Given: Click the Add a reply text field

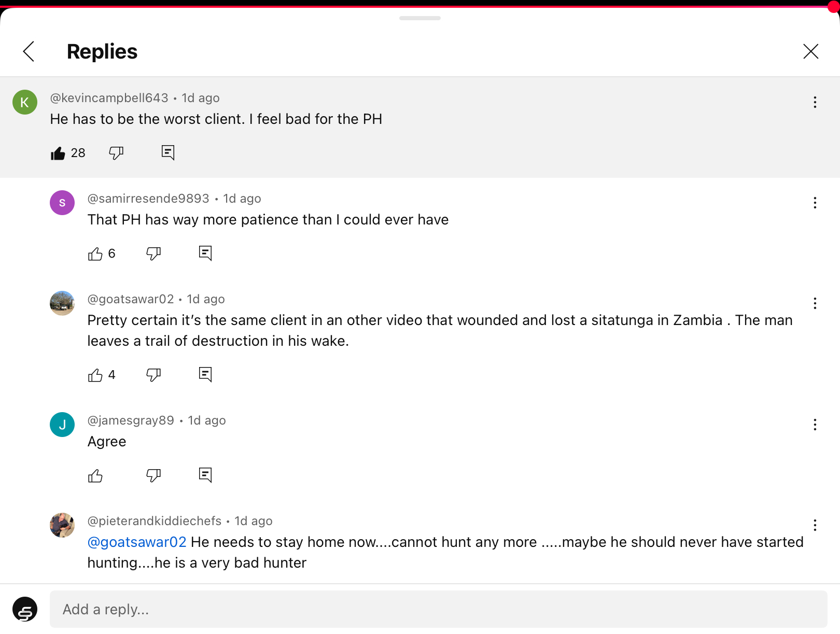Looking at the screenshot, I should [x=438, y=609].
